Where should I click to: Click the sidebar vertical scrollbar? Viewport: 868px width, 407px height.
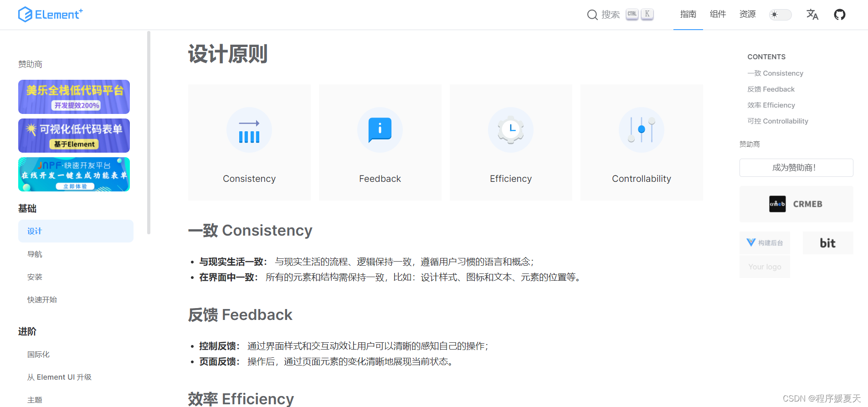[149, 132]
